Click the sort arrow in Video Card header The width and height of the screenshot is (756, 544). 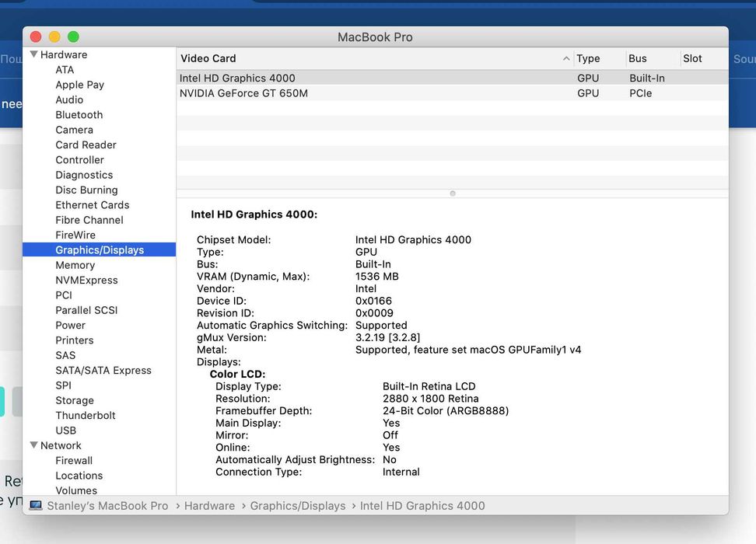566,58
